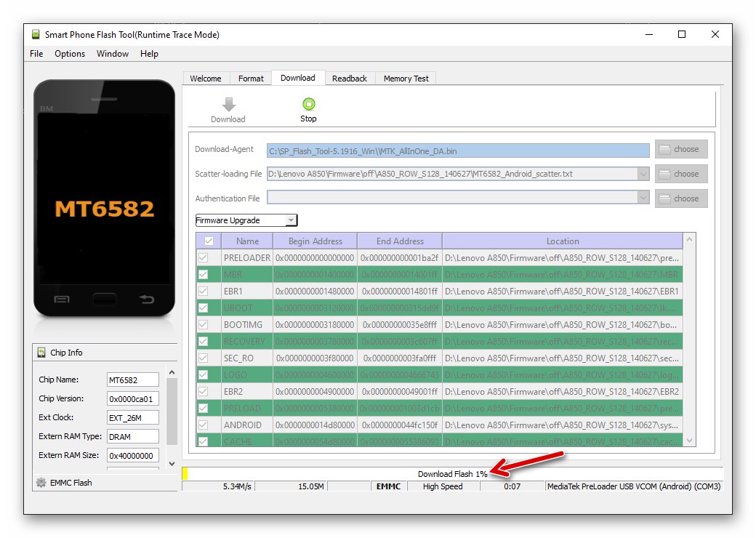Click the folder icon beside Authentication choose
Screen dimensions: 756x538
[664, 198]
